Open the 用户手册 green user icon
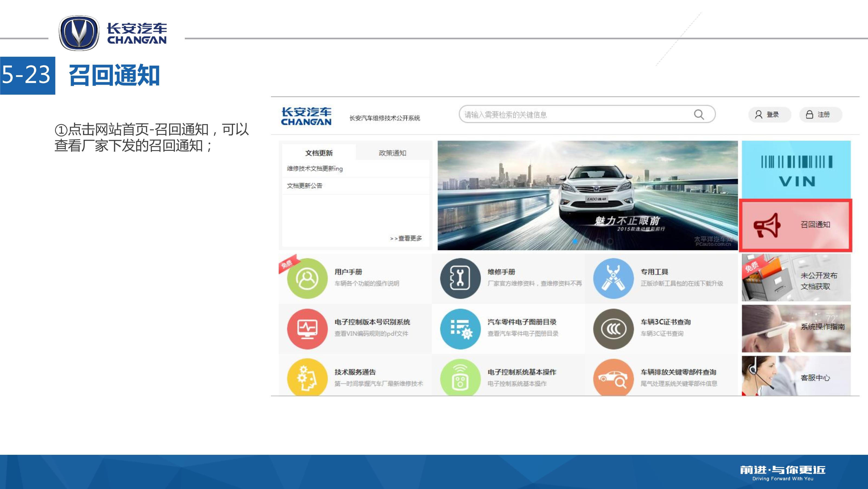This screenshot has width=868, height=489. (x=307, y=278)
